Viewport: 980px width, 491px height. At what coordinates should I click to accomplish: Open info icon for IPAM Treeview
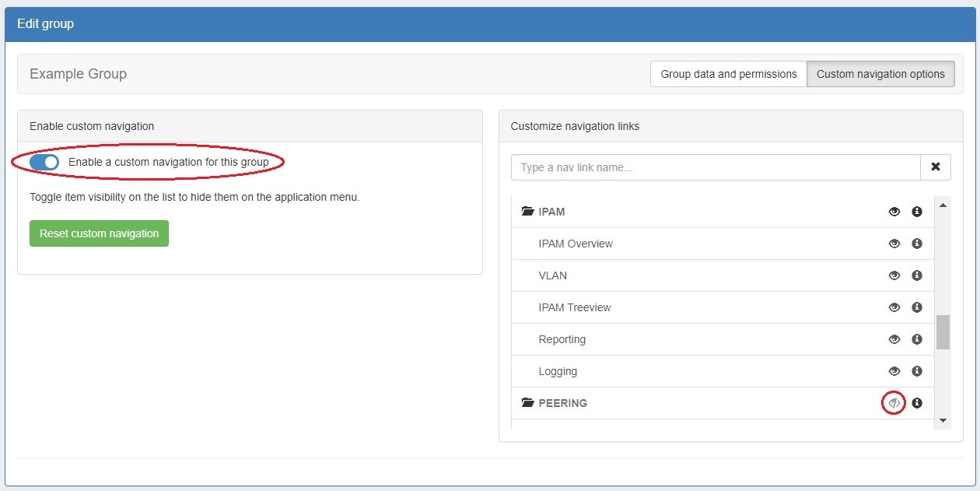pos(916,307)
